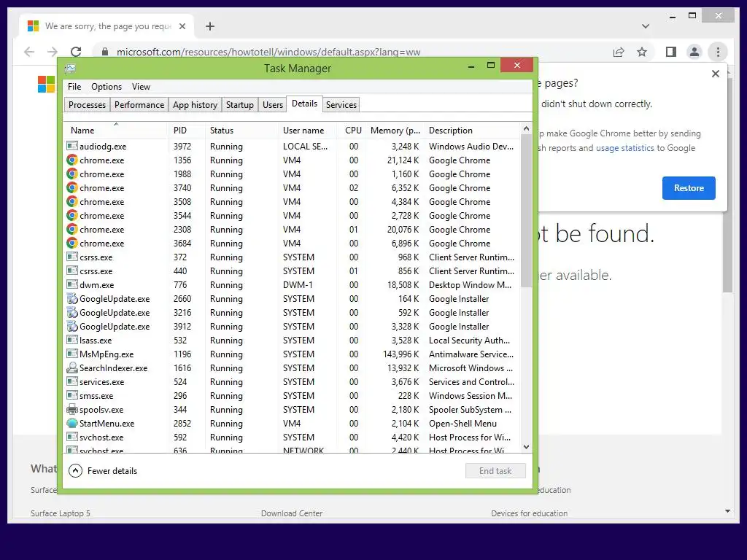
Task: Click scroll down arrow in process list
Action: 526,447
